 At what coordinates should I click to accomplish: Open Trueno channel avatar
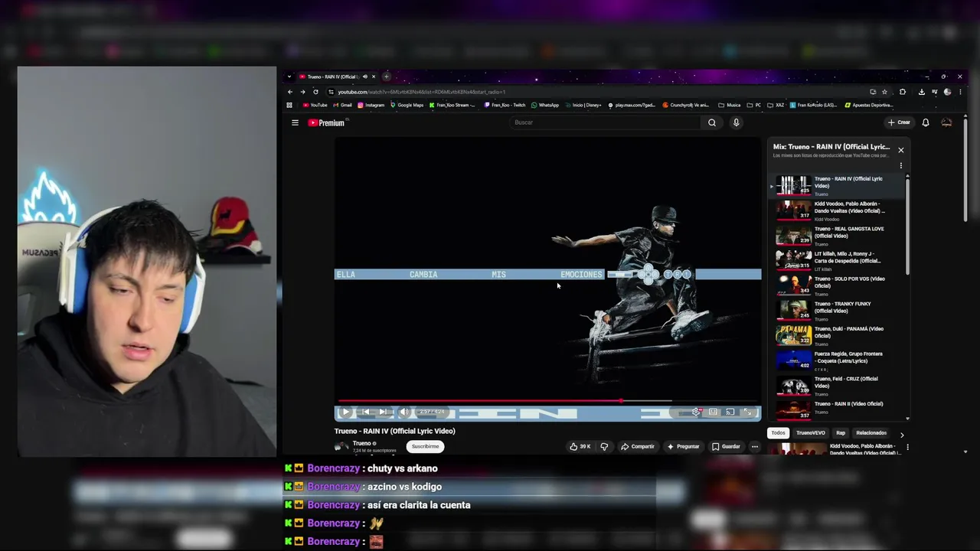(x=341, y=446)
